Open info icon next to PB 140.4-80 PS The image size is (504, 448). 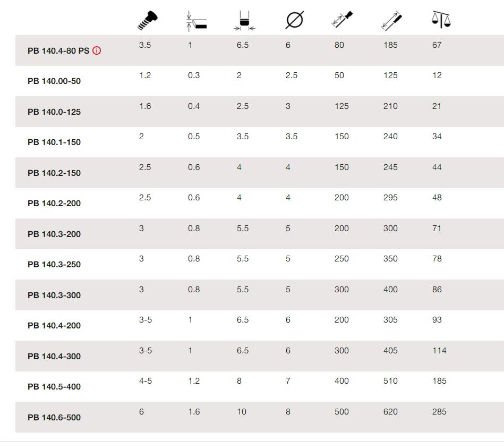[x=97, y=50]
